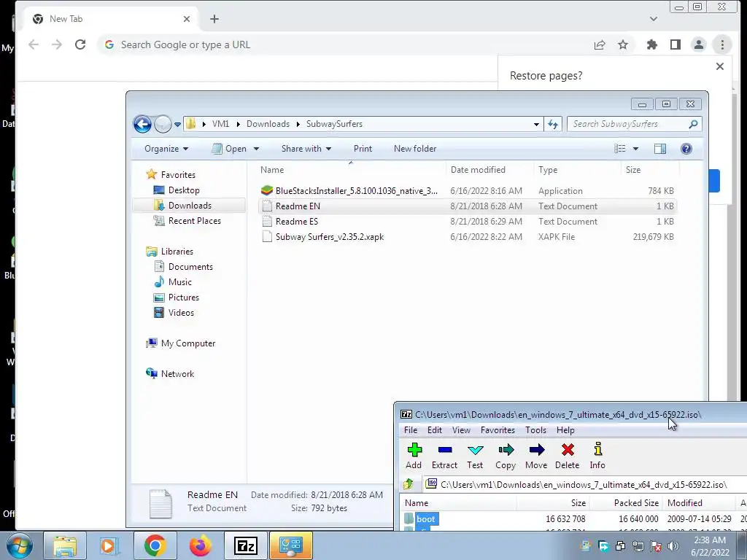Toggle the Explorer preview pane button
Screen dimensions: 747x560
point(659,149)
